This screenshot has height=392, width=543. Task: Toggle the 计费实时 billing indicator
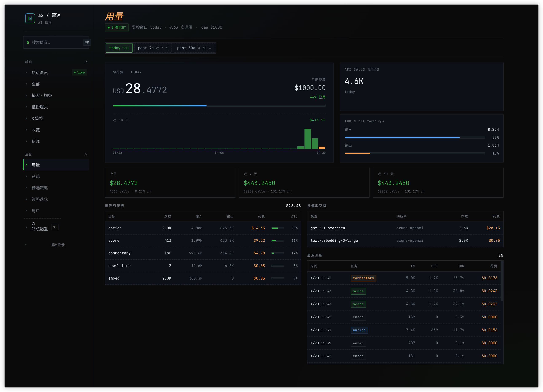click(x=117, y=27)
